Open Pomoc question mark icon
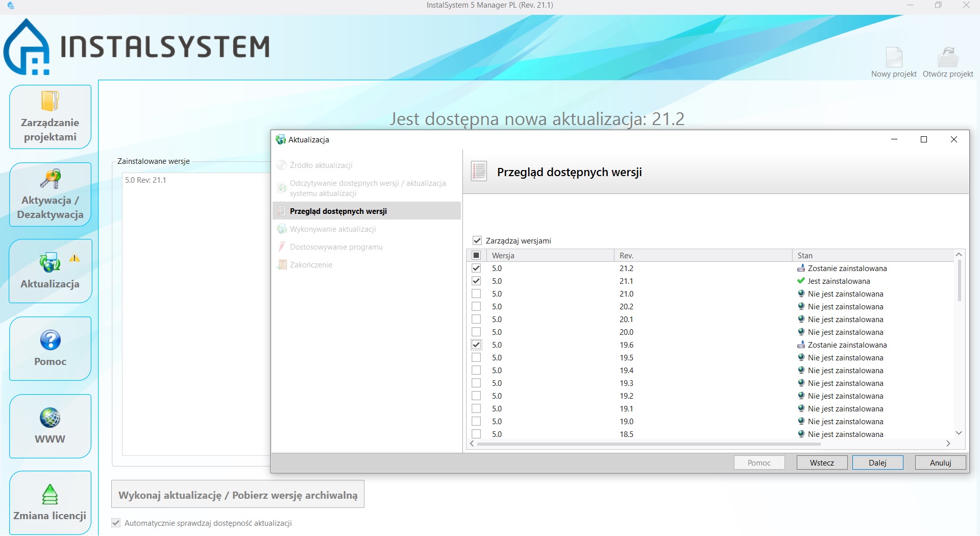This screenshot has height=536, width=980. (x=50, y=340)
